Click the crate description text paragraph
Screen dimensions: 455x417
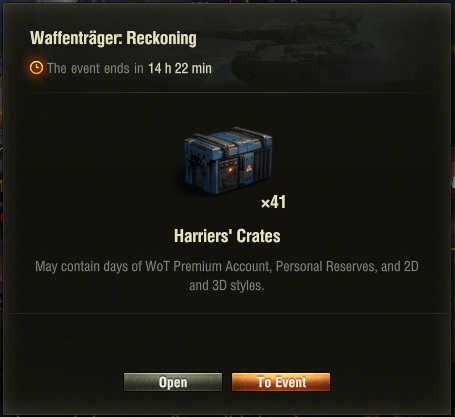(227, 276)
